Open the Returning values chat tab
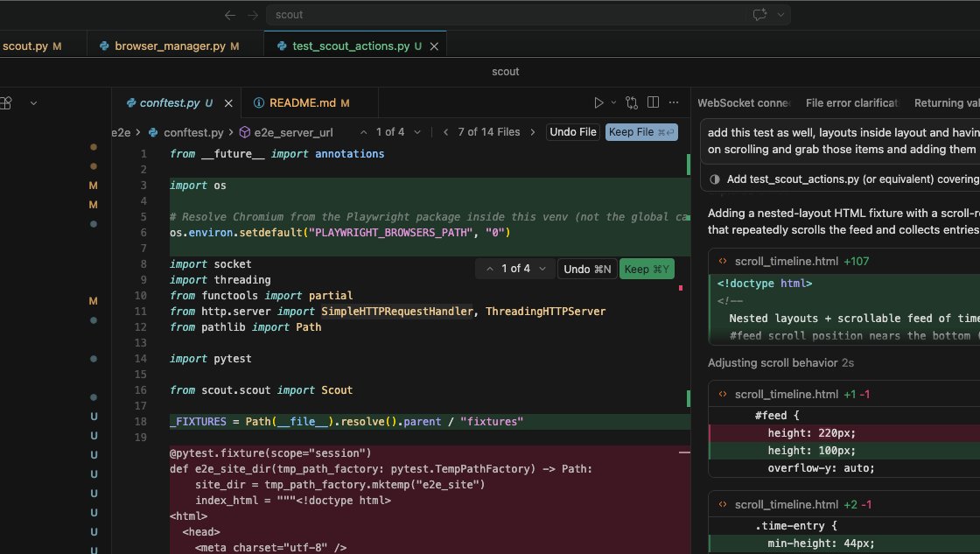The height and width of the screenshot is (554, 980). (x=946, y=103)
